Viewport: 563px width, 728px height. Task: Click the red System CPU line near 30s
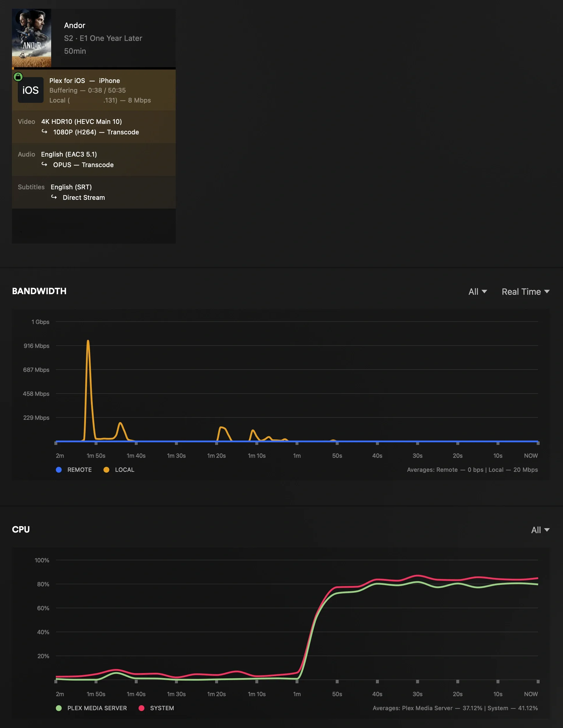(418, 576)
